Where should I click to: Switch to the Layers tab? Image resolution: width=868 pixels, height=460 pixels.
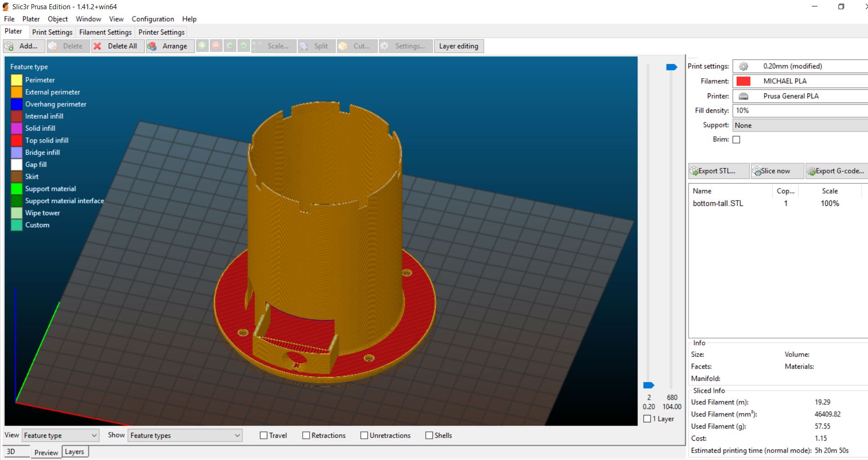(x=74, y=452)
